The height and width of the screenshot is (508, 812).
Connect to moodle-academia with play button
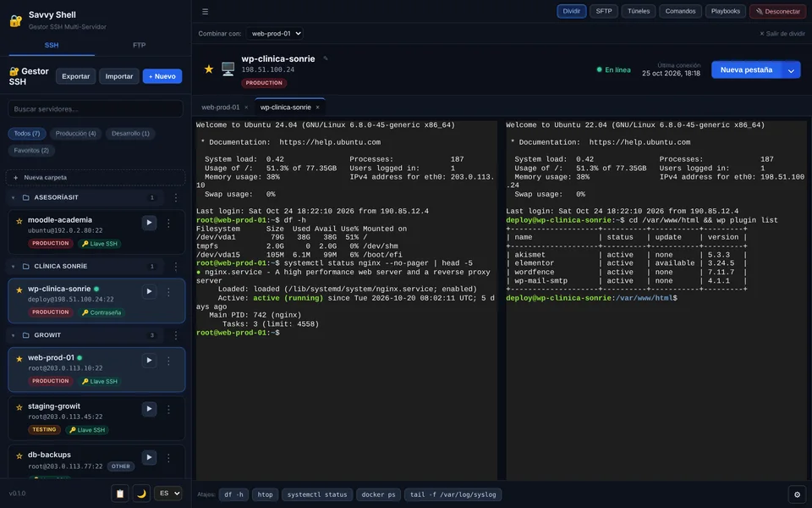(x=149, y=223)
